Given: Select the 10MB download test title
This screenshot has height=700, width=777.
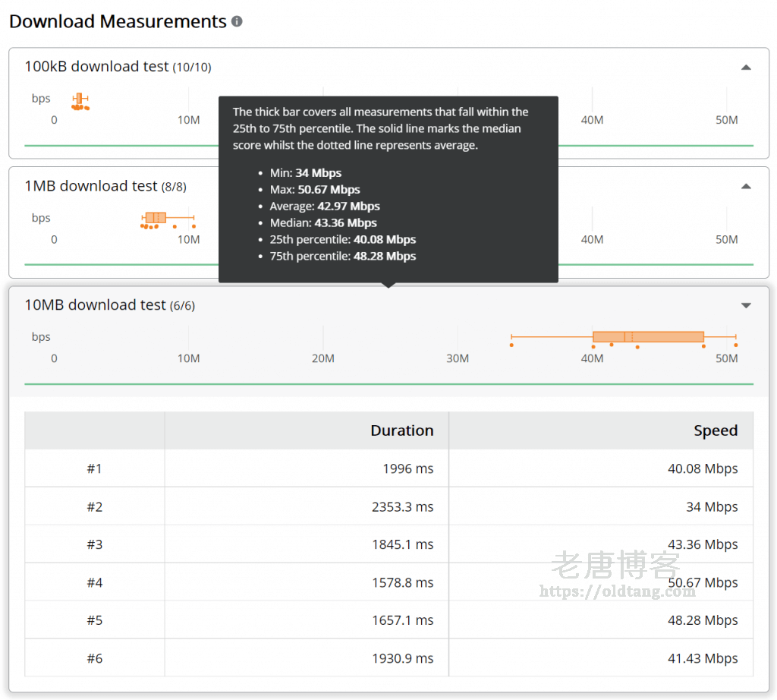Looking at the screenshot, I should click(110, 305).
